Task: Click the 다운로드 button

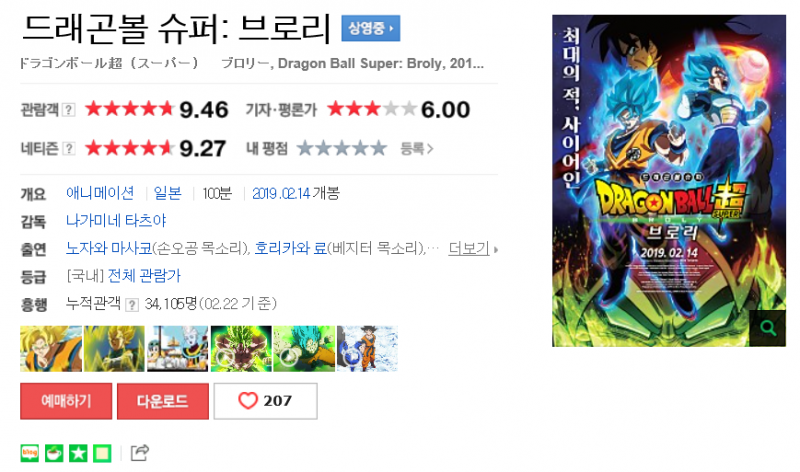Action: click(x=163, y=401)
